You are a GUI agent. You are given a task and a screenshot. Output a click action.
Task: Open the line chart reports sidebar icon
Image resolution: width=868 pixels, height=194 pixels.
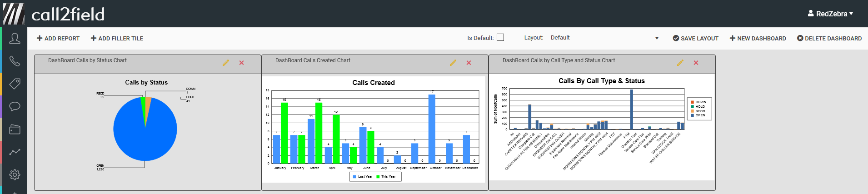coord(15,152)
